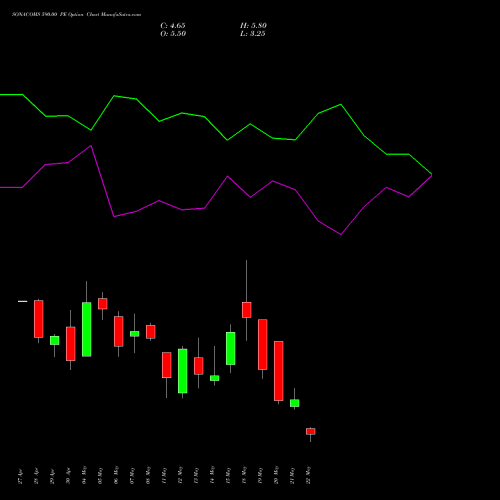Click the close value 'C: 4.65'
Screen dimensions: 500x500
(x=173, y=26)
